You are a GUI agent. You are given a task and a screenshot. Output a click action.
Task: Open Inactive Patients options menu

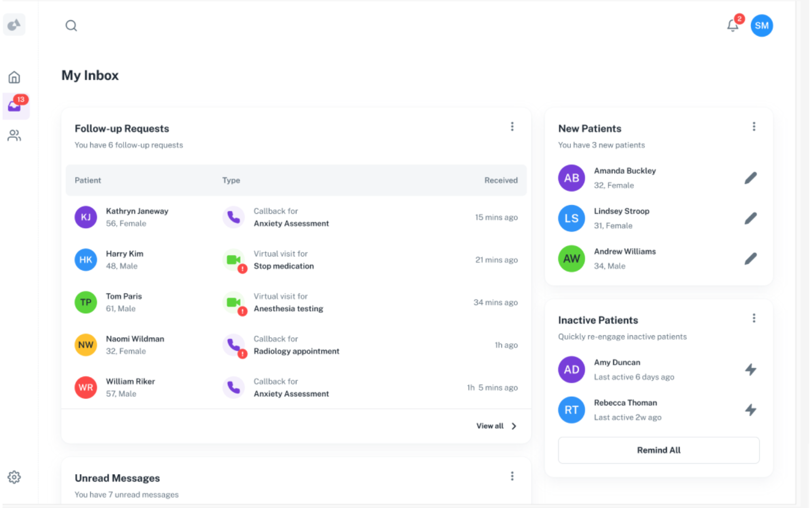pos(754,318)
